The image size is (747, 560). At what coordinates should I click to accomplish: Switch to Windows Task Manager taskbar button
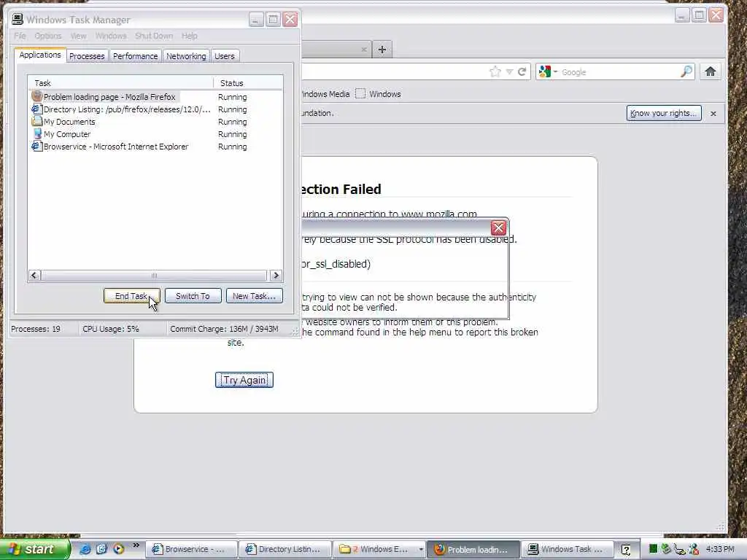click(x=566, y=549)
